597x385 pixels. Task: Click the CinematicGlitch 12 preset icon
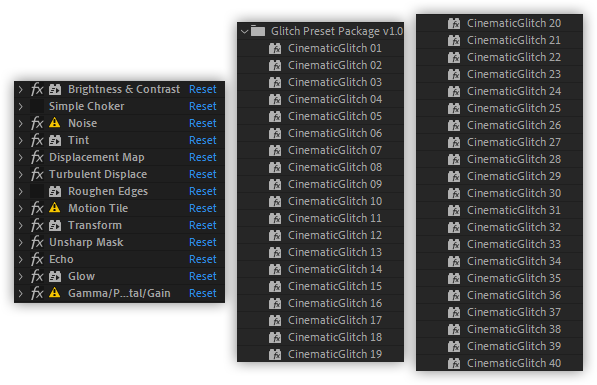pyautogui.click(x=275, y=235)
